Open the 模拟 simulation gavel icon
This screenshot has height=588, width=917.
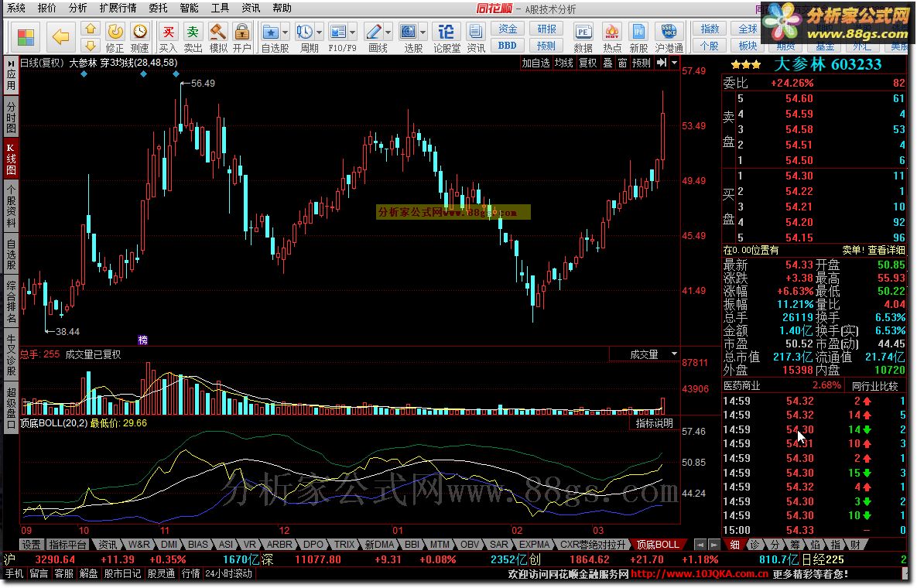tap(217, 32)
